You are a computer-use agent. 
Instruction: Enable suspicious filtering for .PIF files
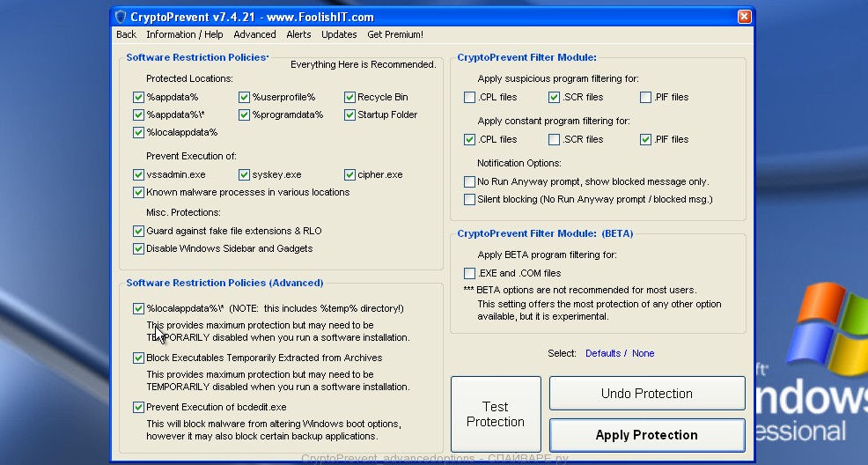click(x=645, y=98)
